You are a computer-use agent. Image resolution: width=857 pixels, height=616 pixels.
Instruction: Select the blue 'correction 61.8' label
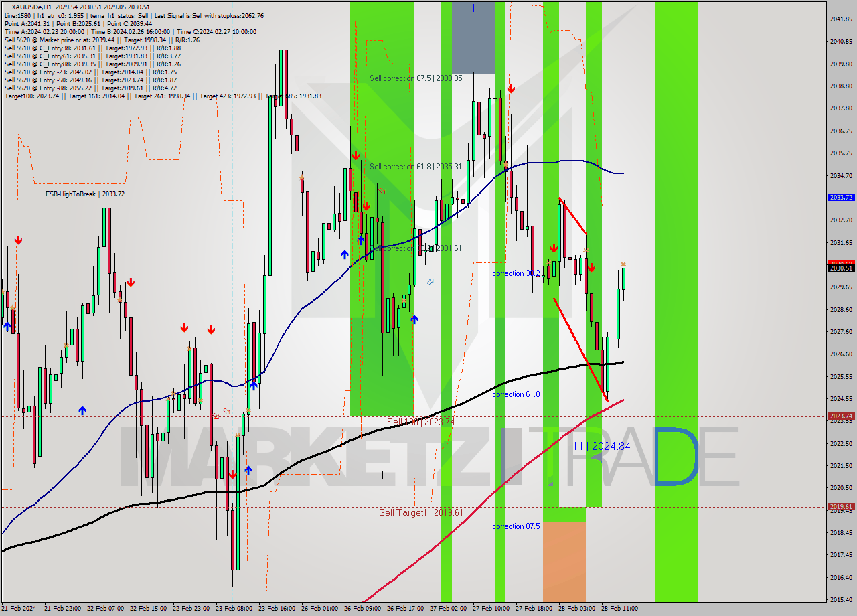[x=516, y=394]
